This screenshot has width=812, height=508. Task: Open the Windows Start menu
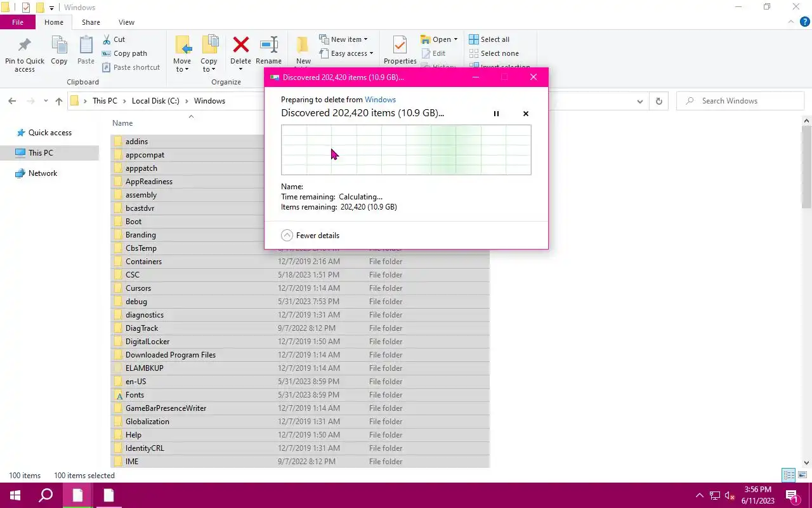(x=15, y=495)
